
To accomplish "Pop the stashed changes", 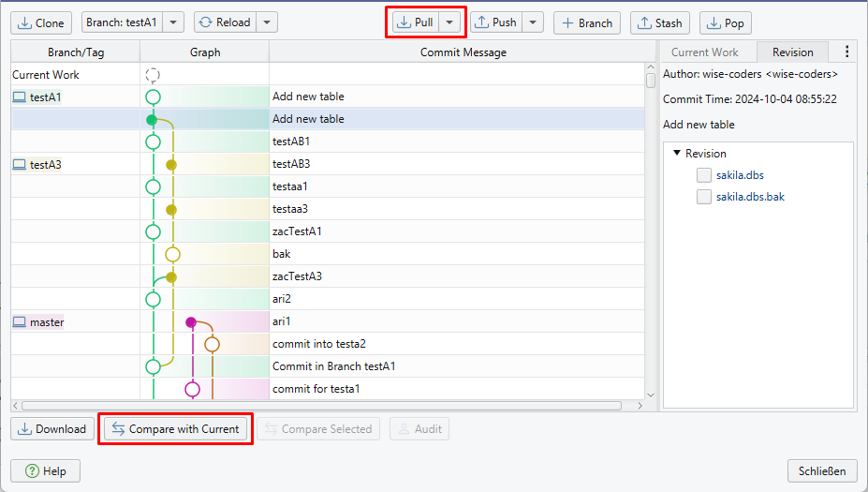I will pyautogui.click(x=726, y=23).
